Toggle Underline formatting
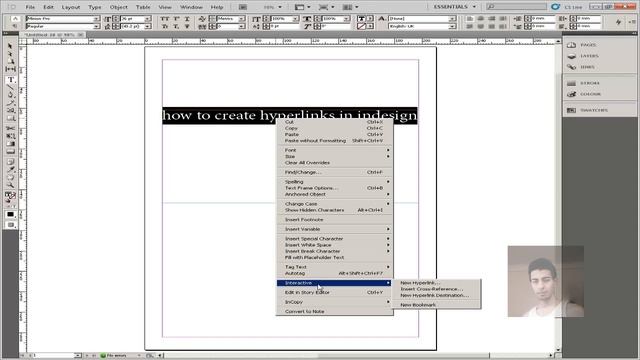640x360 pixels. click(x=187, y=19)
